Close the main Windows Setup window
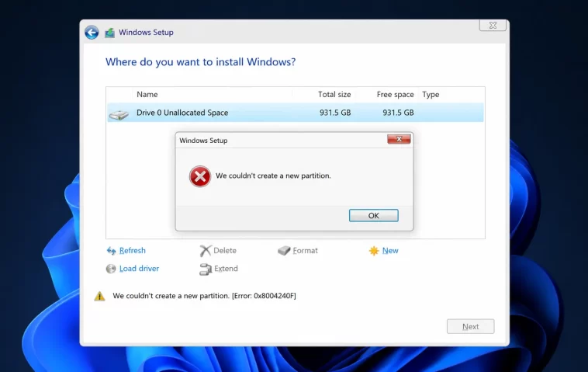 493,25
